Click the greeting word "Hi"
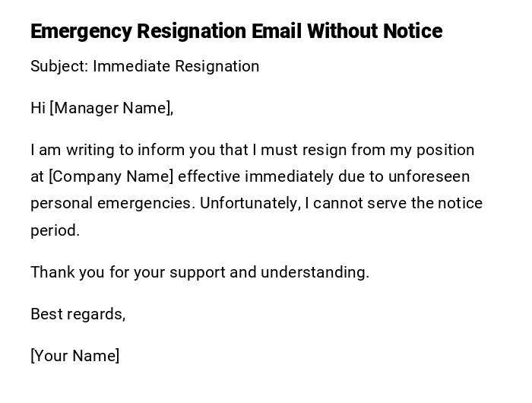532x403 pixels. [38, 108]
